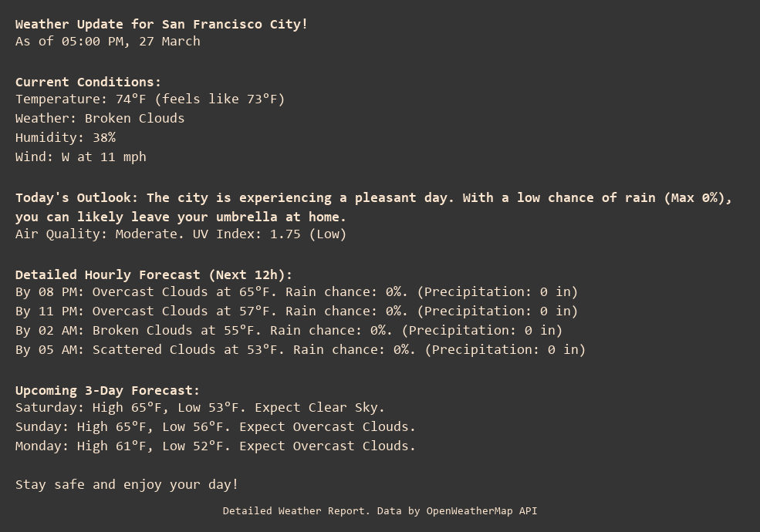Click the "By 02 AM" forecast row

289,330
